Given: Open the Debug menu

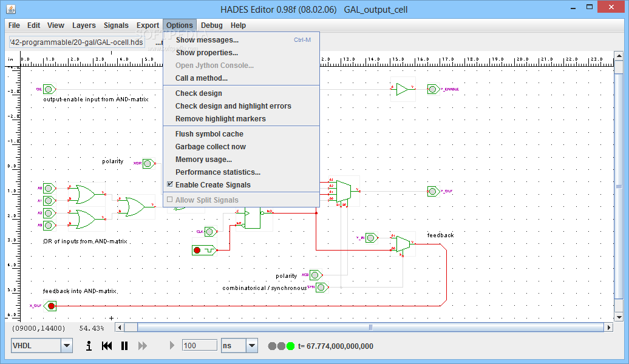Looking at the screenshot, I should click(x=212, y=25).
